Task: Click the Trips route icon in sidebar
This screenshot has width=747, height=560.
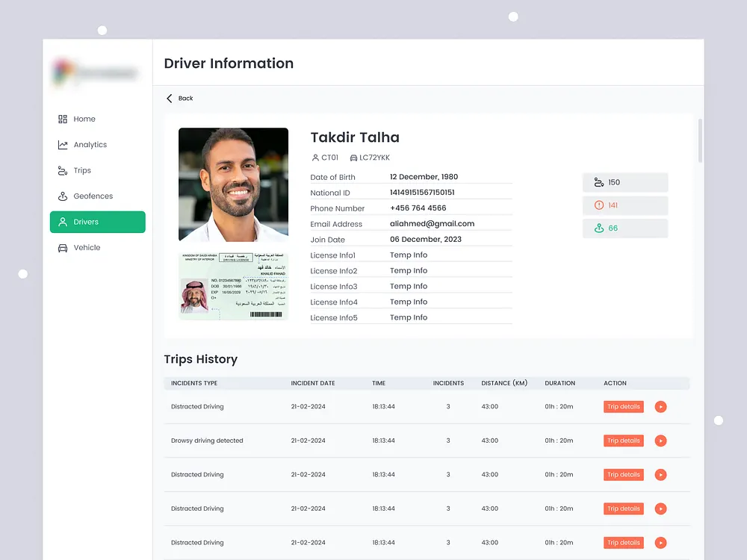Action: coord(63,170)
